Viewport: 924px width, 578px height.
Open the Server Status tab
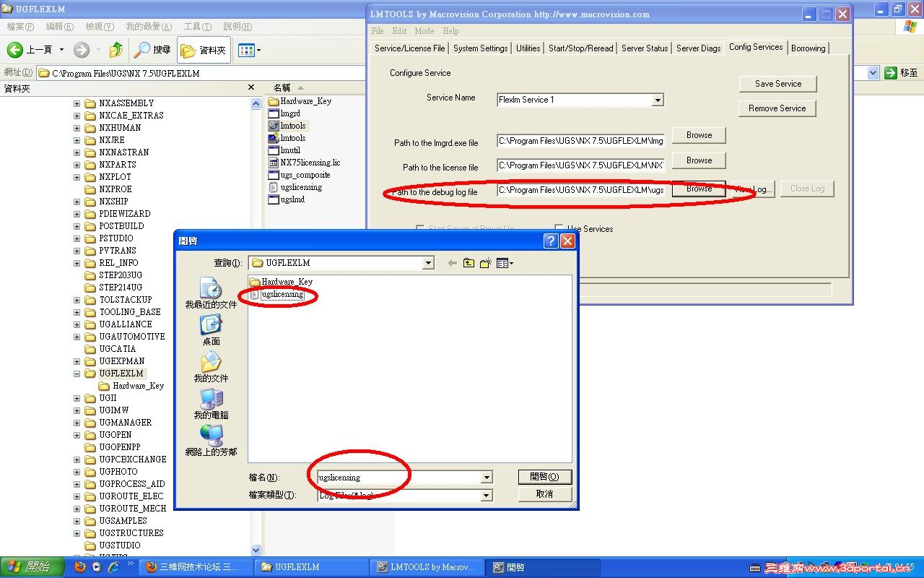point(645,48)
